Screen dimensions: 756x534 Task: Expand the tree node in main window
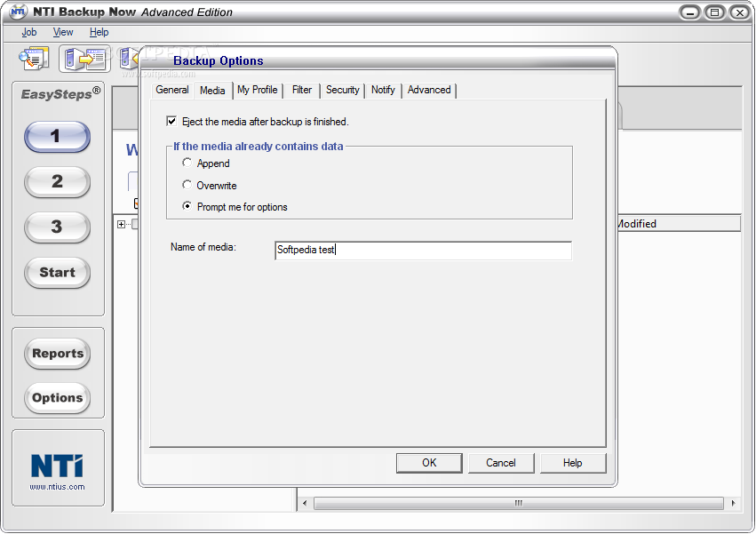121,224
